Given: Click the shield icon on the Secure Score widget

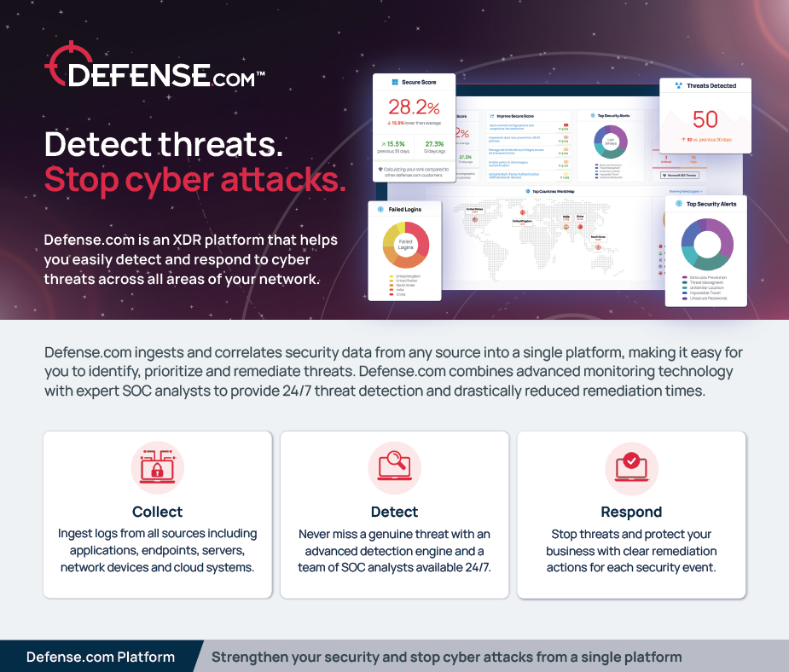Looking at the screenshot, I should [393, 82].
